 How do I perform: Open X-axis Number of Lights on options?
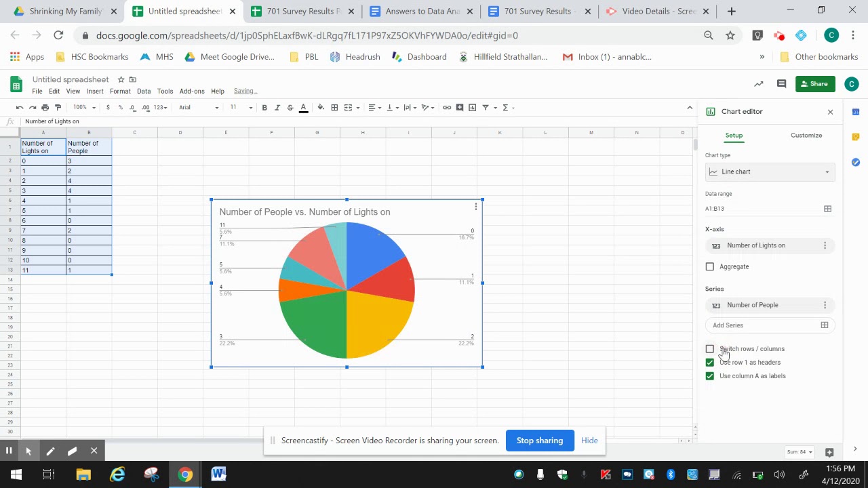pyautogui.click(x=825, y=245)
